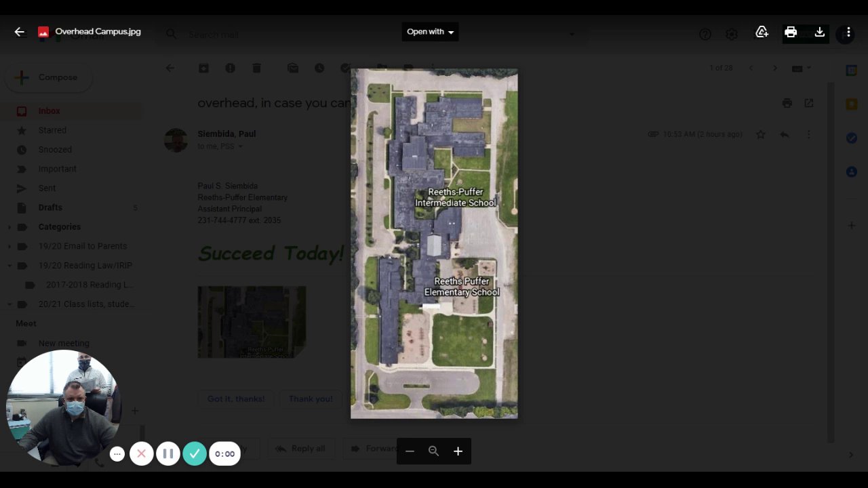
Task: Close the image preview with the back arrow
Action: (19, 32)
